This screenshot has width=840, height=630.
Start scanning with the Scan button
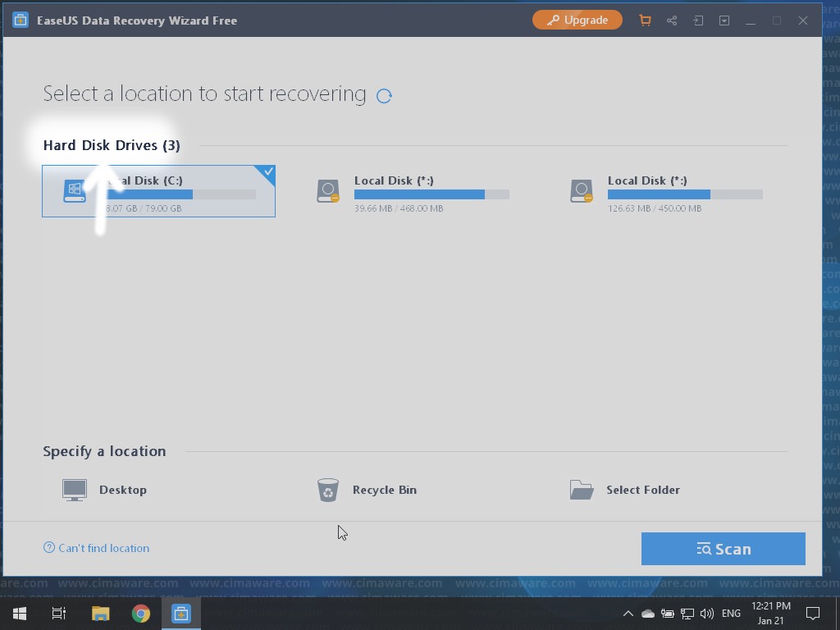click(723, 549)
